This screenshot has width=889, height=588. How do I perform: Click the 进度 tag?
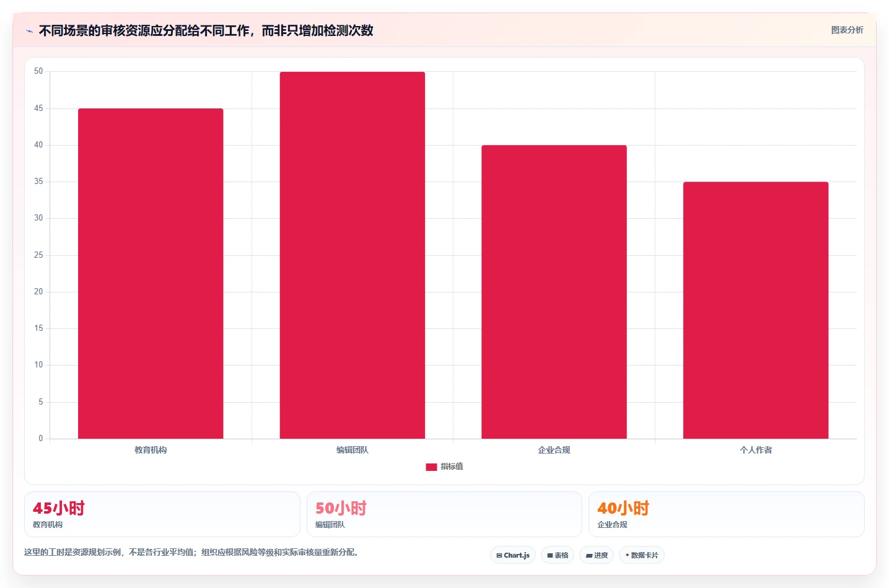tap(597, 555)
